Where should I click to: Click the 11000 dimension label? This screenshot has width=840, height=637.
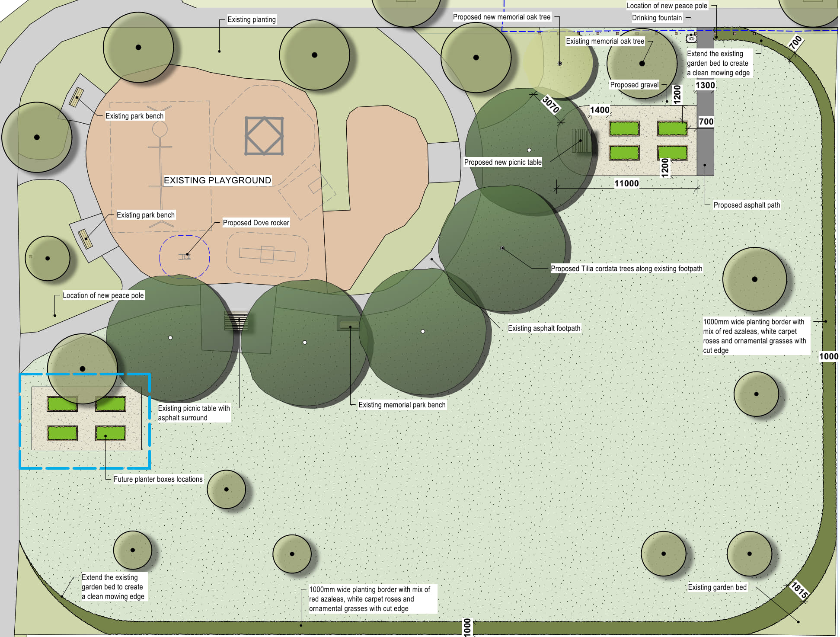(x=626, y=183)
